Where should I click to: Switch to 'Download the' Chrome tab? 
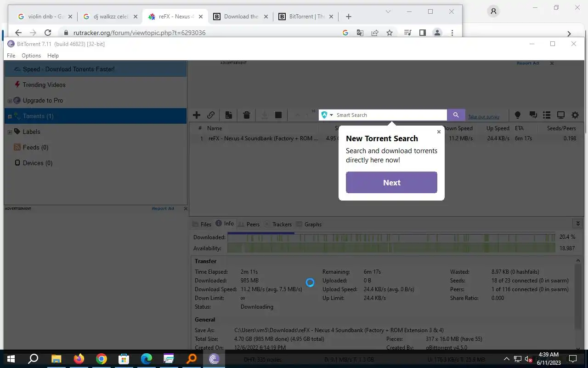coord(241,17)
